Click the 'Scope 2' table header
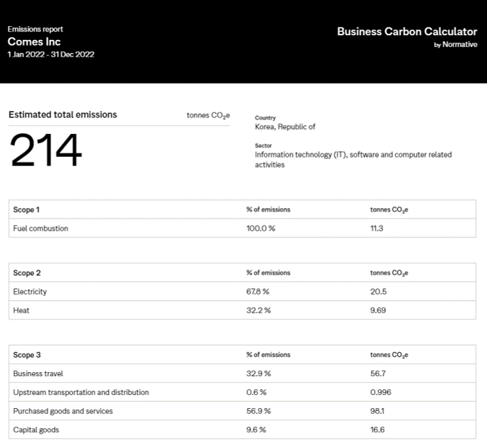 [27, 273]
